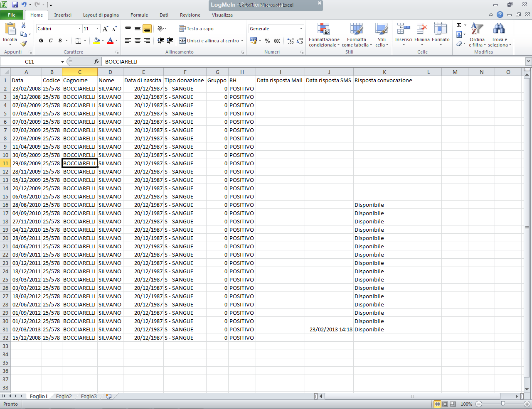The image size is (532, 409).
Task: Click the Incolla paste icon
Action: click(x=10, y=29)
